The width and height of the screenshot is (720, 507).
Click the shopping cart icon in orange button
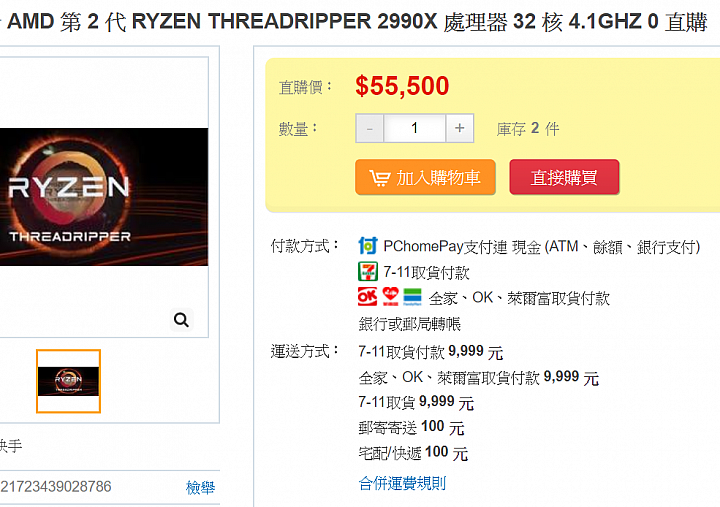pyautogui.click(x=380, y=178)
